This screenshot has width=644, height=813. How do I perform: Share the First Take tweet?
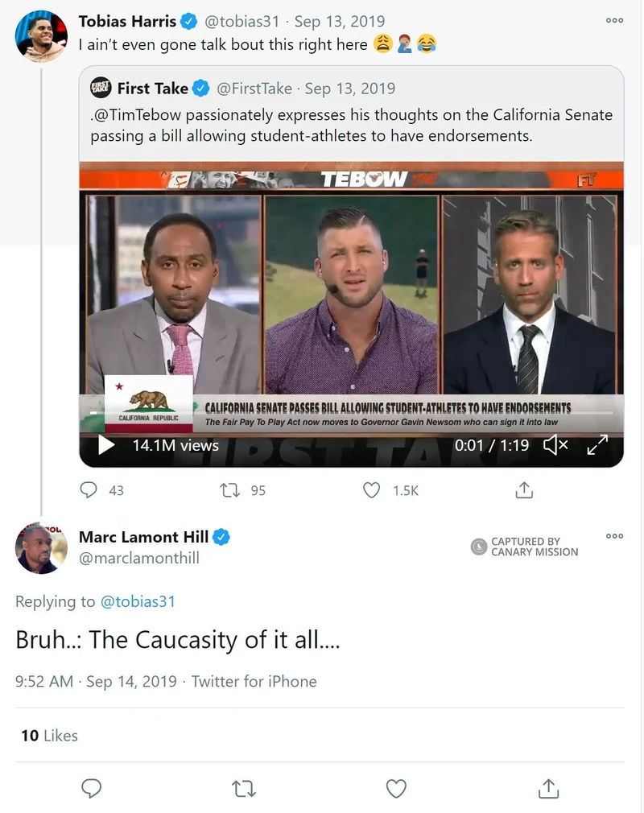(x=523, y=489)
